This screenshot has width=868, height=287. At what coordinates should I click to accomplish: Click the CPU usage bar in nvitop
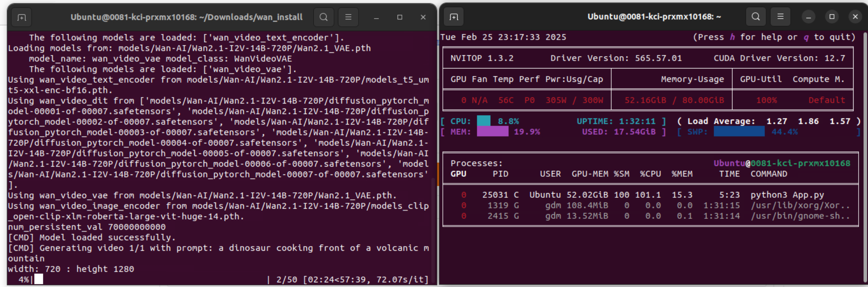click(484, 121)
